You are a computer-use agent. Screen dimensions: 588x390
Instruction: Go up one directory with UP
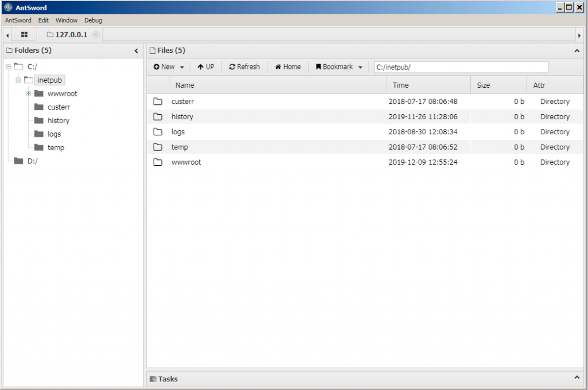[x=206, y=67]
